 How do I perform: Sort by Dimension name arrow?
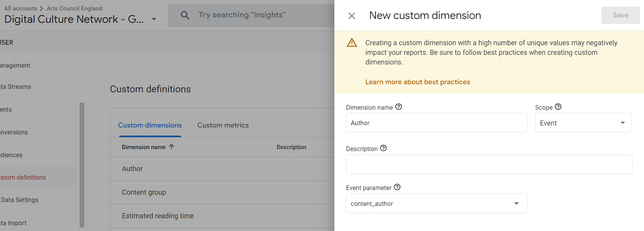point(171,147)
